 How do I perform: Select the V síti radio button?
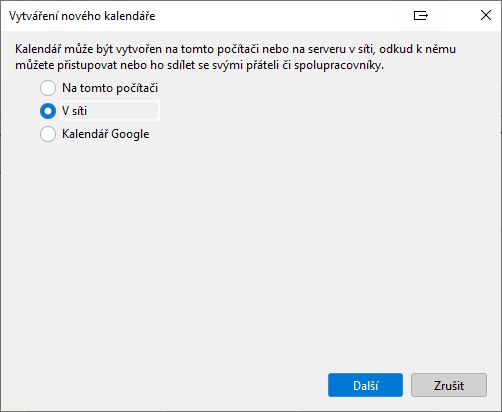tap(48, 111)
